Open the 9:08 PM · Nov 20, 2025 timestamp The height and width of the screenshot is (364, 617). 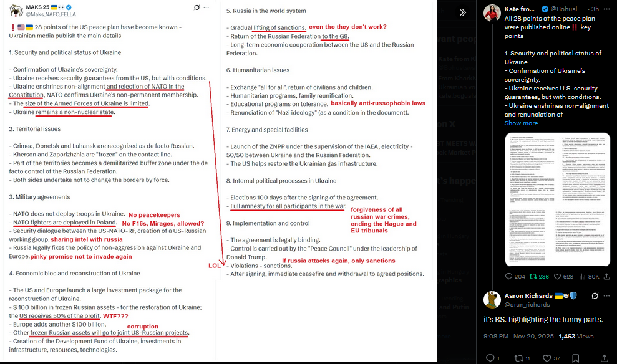click(518, 336)
